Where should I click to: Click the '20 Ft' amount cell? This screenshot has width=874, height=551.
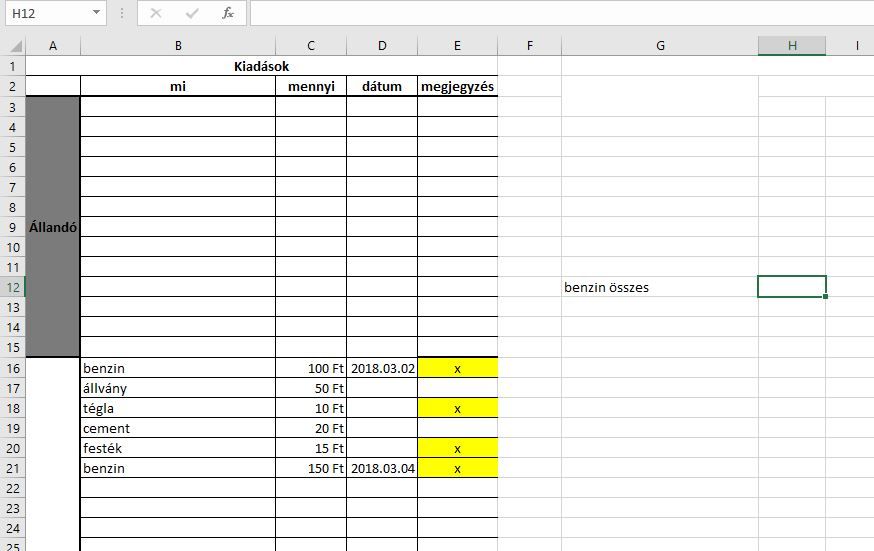pyautogui.click(x=311, y=428)
